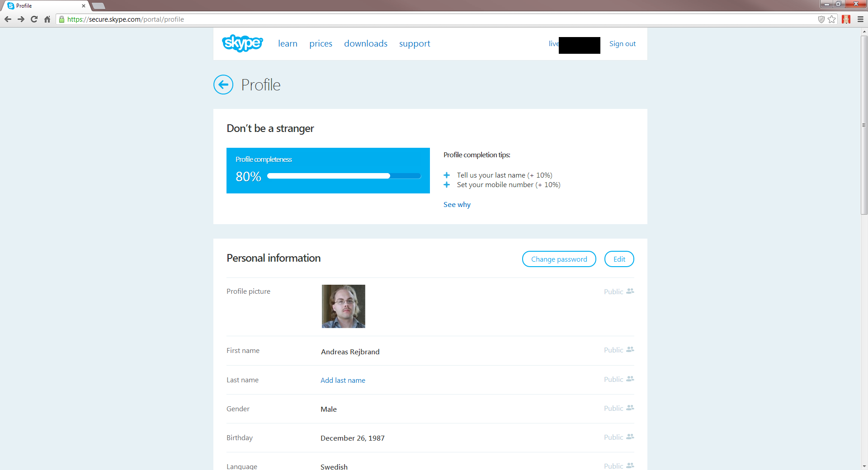Screen dimensions: 868x470
Task: Click the browser home icon
Action: (x=47, y=19)
